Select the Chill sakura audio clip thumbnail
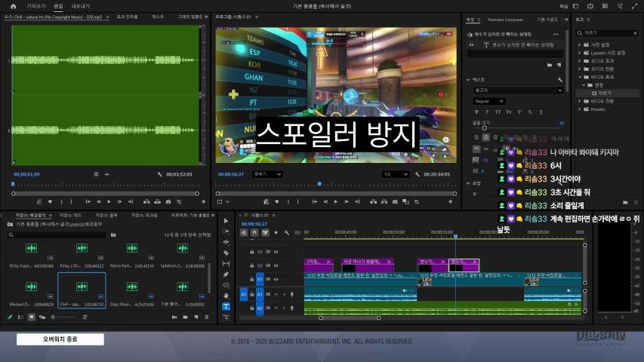This screenshot has width=644, height=362. (x=82, y=287)
